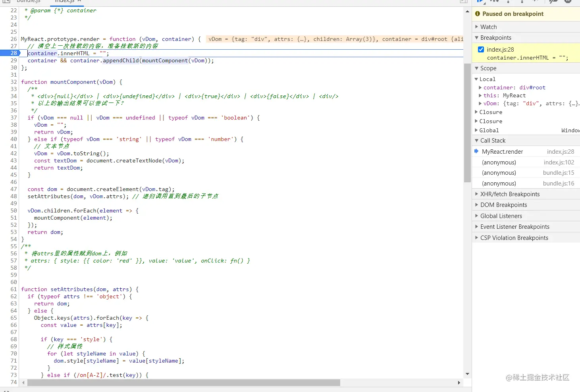Collapse the Local scope group

coord(476,79)
